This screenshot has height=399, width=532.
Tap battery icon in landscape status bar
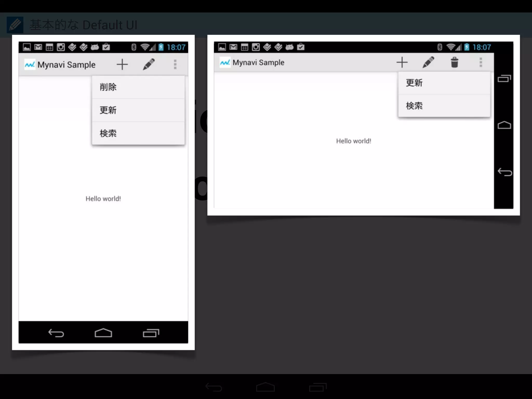(x=467, y=47)
